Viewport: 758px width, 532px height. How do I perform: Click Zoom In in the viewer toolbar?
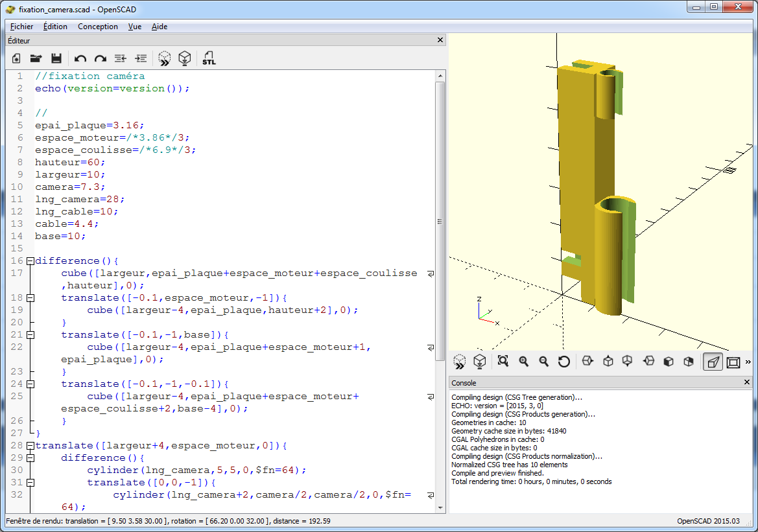pyautogui.click(x=523, y=362)
